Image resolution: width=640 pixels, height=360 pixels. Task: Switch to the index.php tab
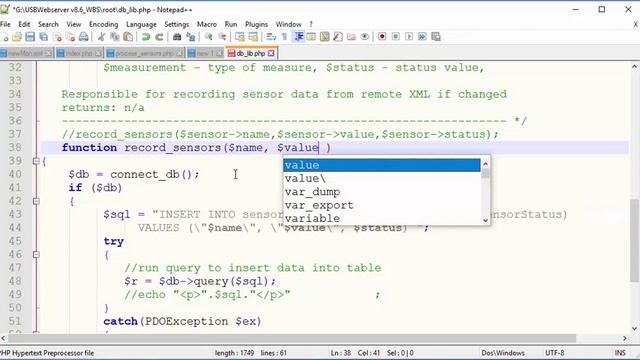[79, 53]
